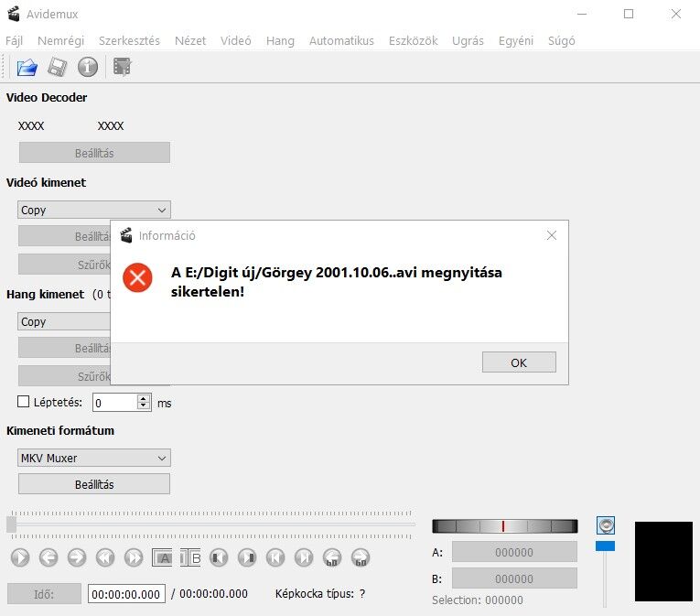Open the Eszközök menu
The image size is (700, 616).
click(413, 40)
